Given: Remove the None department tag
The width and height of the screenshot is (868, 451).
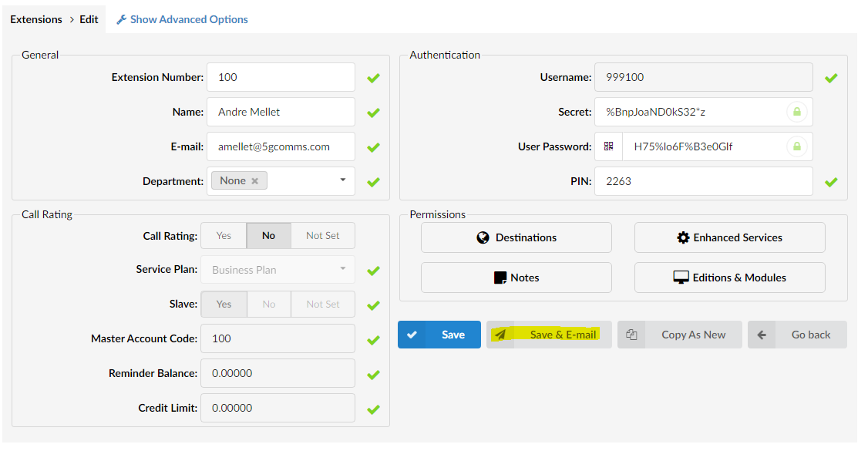Looking at the screenshot, I should (x=254, y=180).
